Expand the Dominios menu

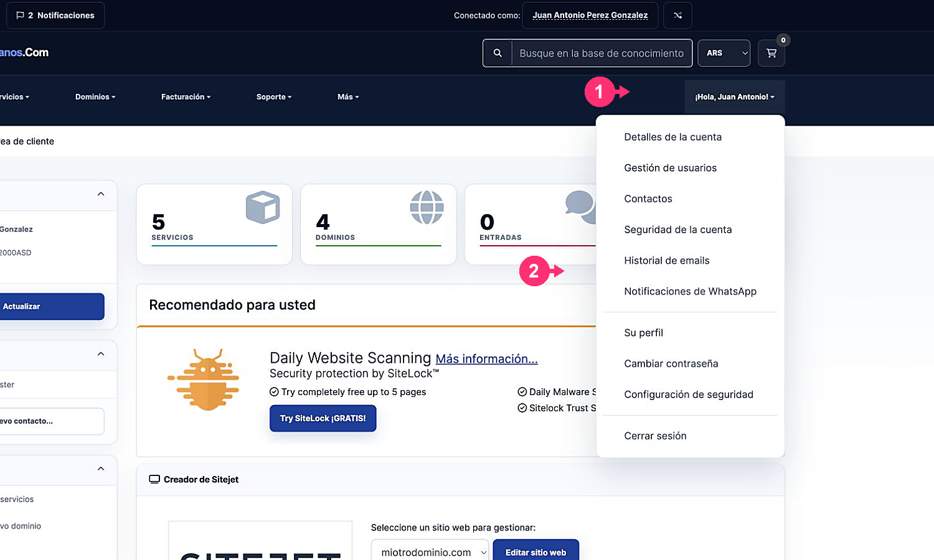[x=95, y=97]
